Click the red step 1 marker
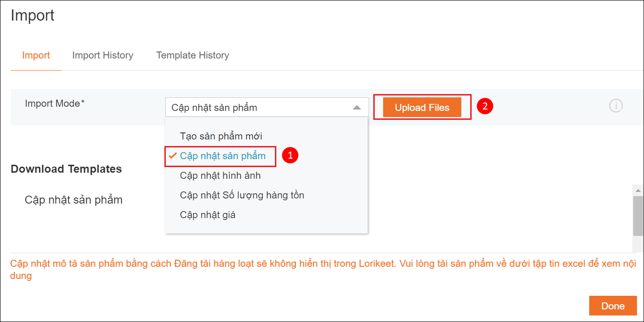644x322 pixels. [290, 156]
